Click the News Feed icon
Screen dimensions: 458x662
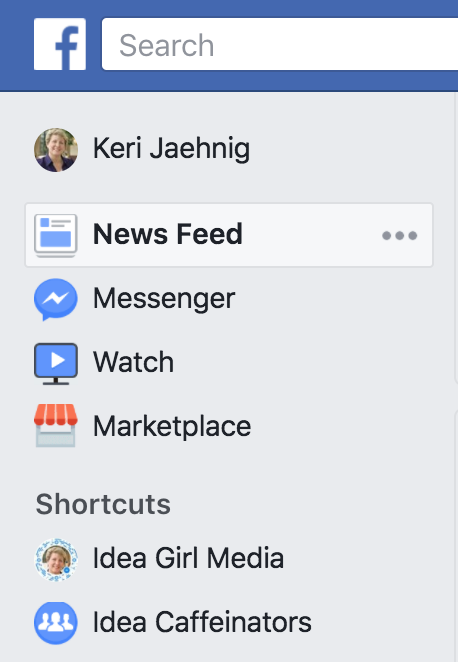56,236
